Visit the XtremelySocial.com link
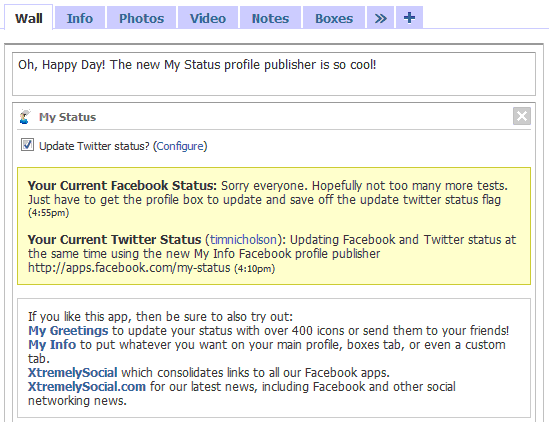The width and height of the screenshot is (549, 422). point(87,387)
